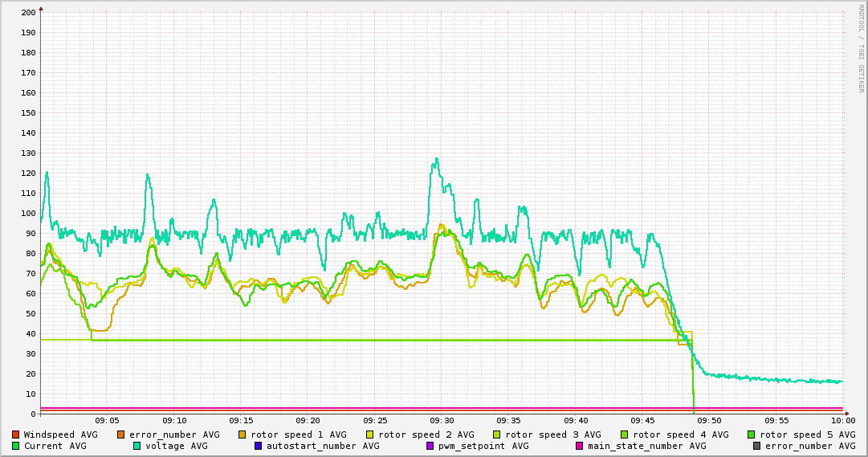Click the rotor speed 3 AVG legend swatch

click(x=497, y=435)
